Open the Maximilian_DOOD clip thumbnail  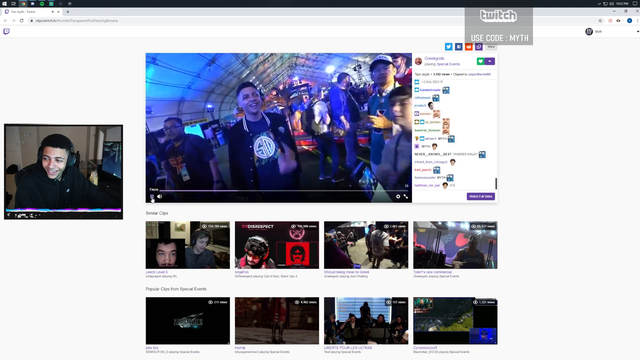coord(455,321)
